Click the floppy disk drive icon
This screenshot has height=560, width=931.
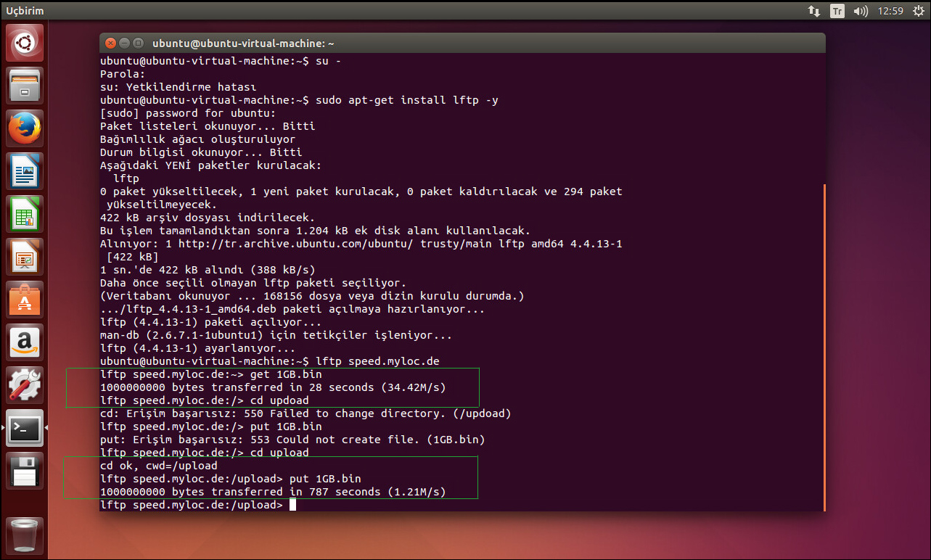point(25,471)
